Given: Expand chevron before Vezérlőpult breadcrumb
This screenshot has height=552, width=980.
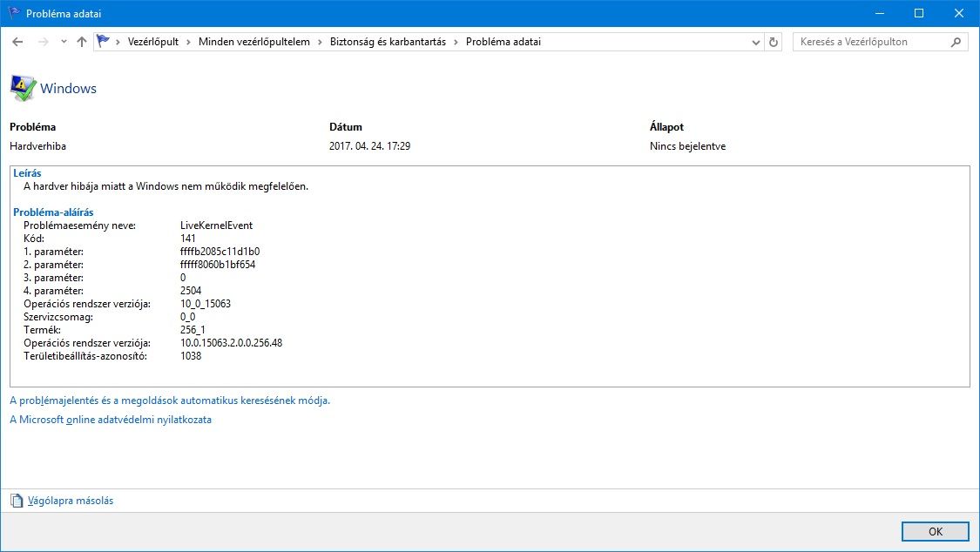Looking at the screenshot, I should 118,42.
